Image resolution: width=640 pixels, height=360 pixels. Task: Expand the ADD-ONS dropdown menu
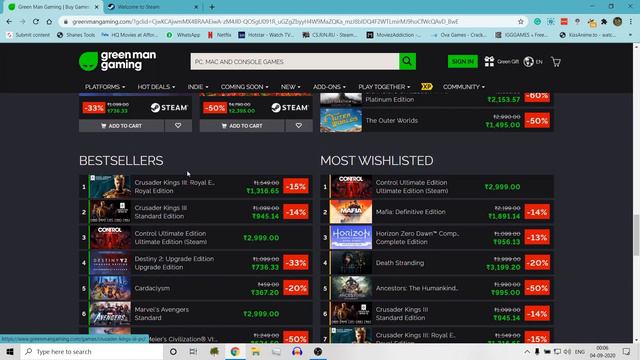(x=329, y=87)
